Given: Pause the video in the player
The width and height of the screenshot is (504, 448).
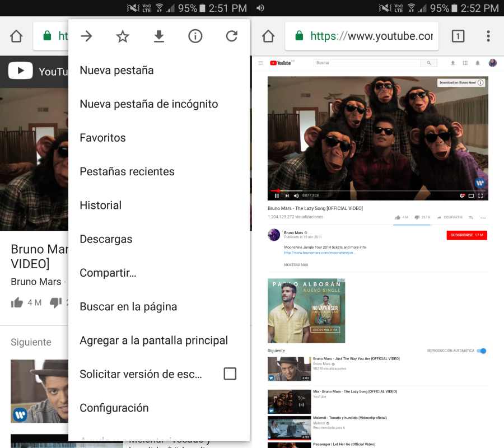Looking at the screenshot, I should [x=277, y=195].
